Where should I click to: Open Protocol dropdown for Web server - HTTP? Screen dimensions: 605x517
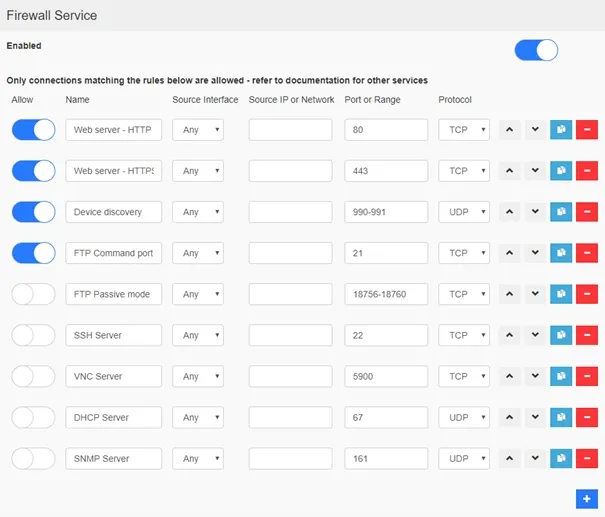464,130
